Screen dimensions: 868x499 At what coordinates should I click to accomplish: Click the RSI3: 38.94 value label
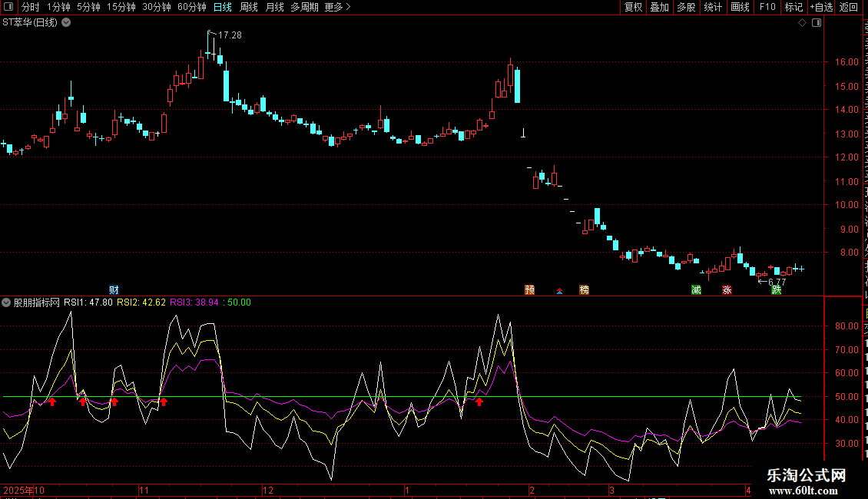tap(194, 302)
